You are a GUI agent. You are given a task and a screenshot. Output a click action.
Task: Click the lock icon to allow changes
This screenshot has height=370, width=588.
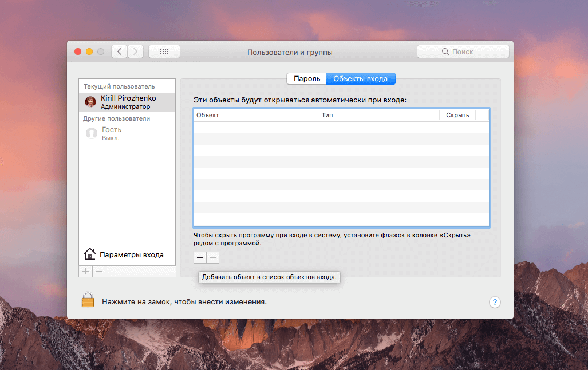[x=88, y=300]
